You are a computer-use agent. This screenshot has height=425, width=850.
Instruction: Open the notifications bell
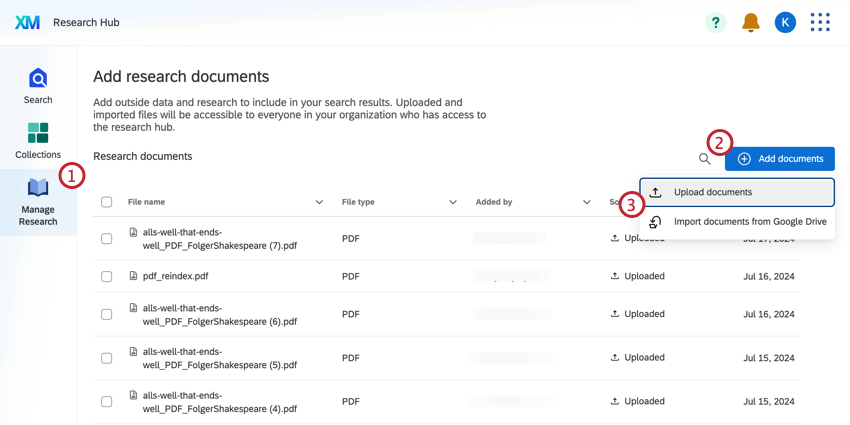point(750,22)
